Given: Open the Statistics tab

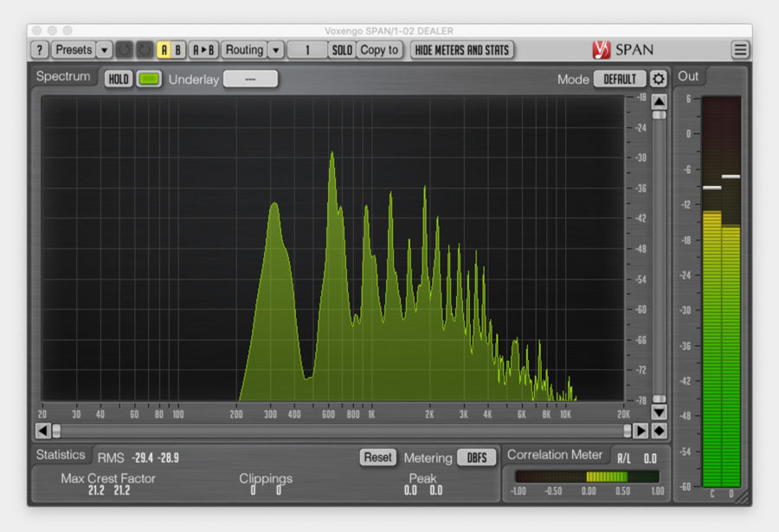Looking at the screenshot, I should (61, 455).
